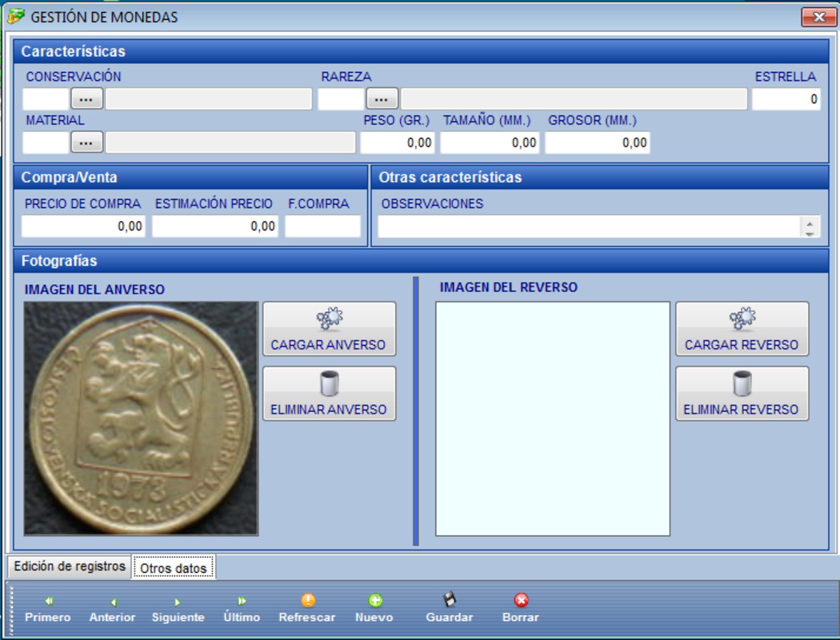Screen dimensions: 840x640
Task: Focus the Peso (GR.) field
Action: pyautogui.click(x=397, y=143)
